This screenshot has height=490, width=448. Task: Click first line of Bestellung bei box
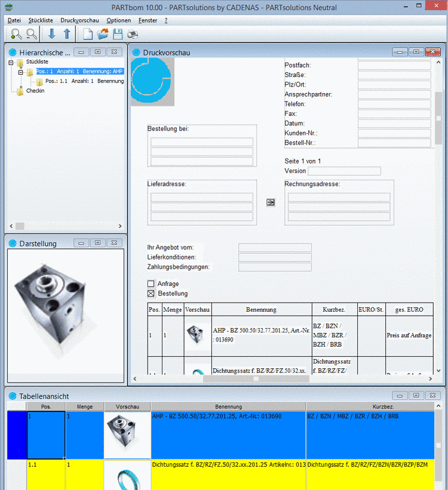coord(202,142)
